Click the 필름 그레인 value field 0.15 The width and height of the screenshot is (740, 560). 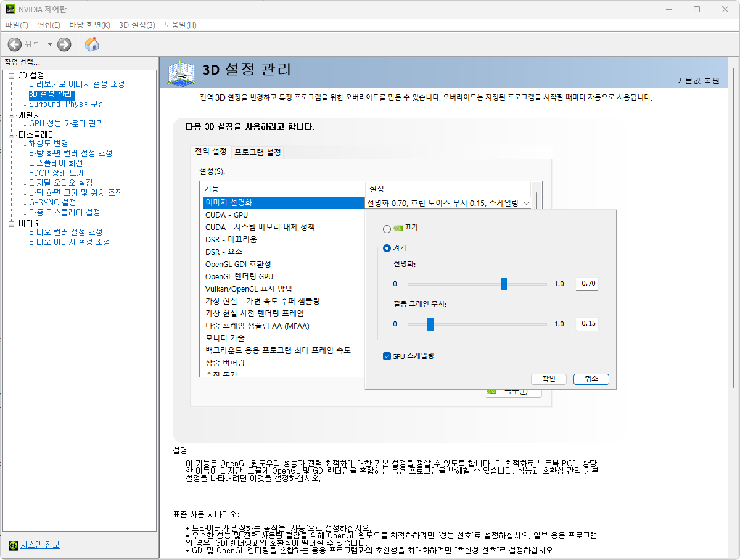click(x=586, y=324)
